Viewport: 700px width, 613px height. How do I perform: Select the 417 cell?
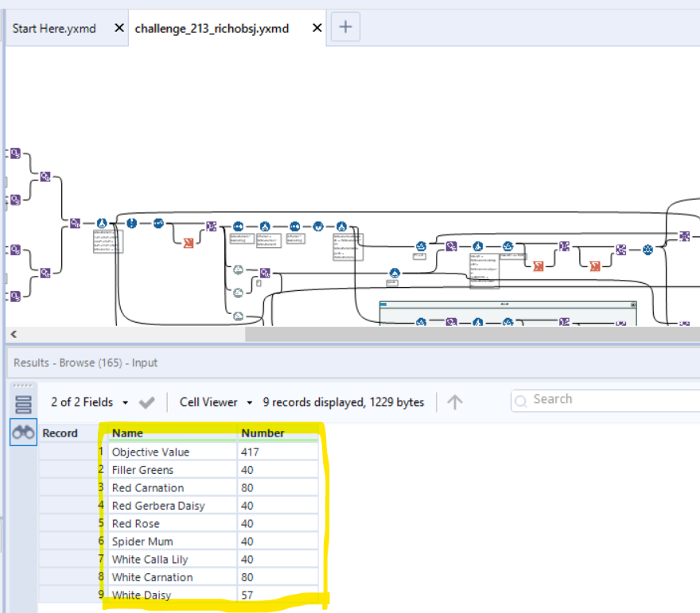278,452
